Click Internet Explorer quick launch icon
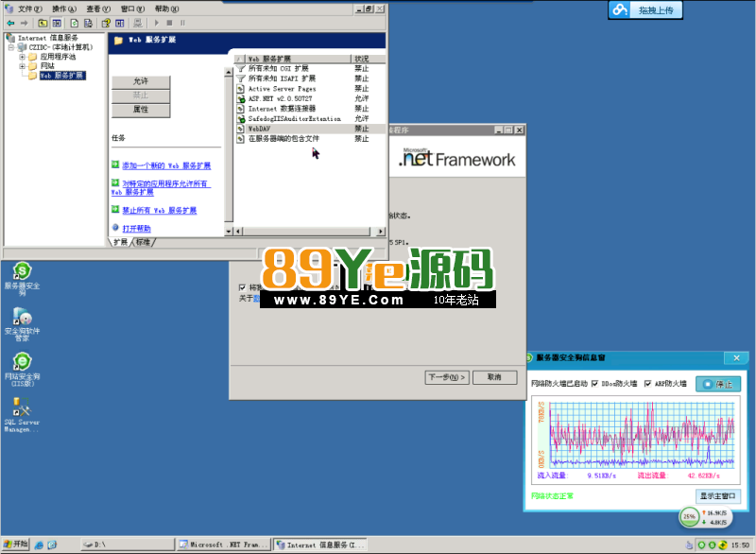Viewport: 756px width, 554px height. coord(39,545)
